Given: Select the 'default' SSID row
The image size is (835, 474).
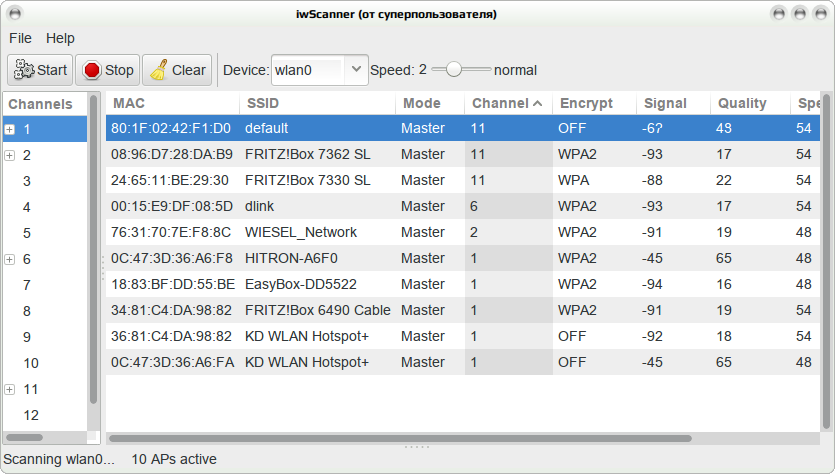Looking at the screenshot, I should [462, 128].
